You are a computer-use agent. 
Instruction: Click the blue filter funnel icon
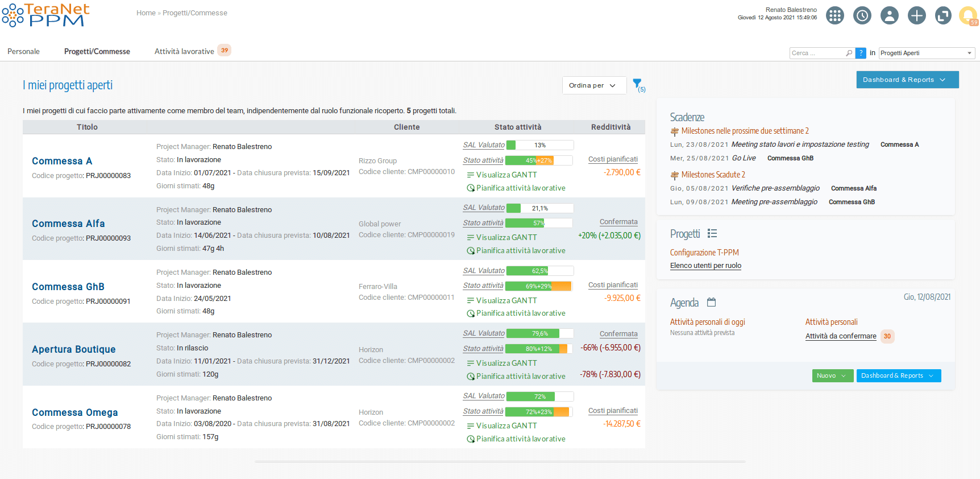pos(637,84)
